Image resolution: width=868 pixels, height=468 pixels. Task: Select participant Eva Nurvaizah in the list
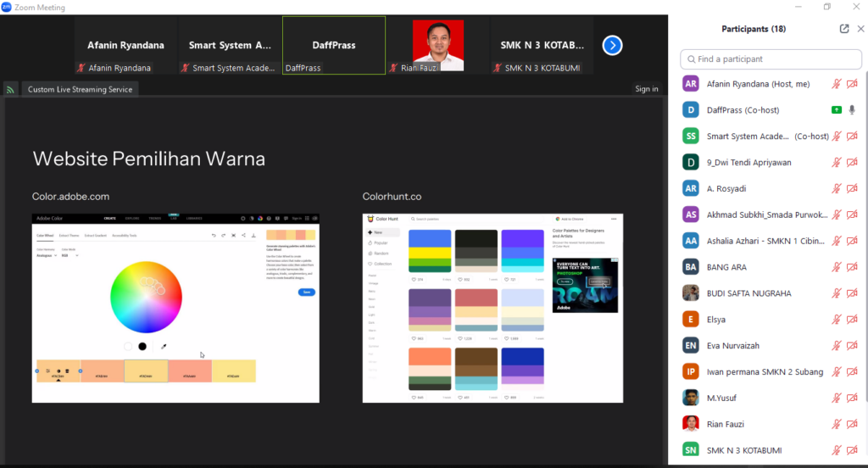[771, 346]
